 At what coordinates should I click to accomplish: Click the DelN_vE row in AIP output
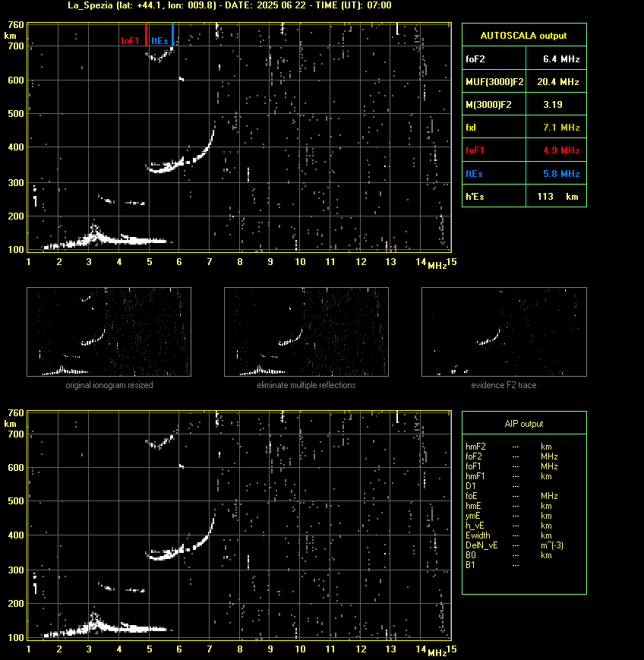click(514, 545)
